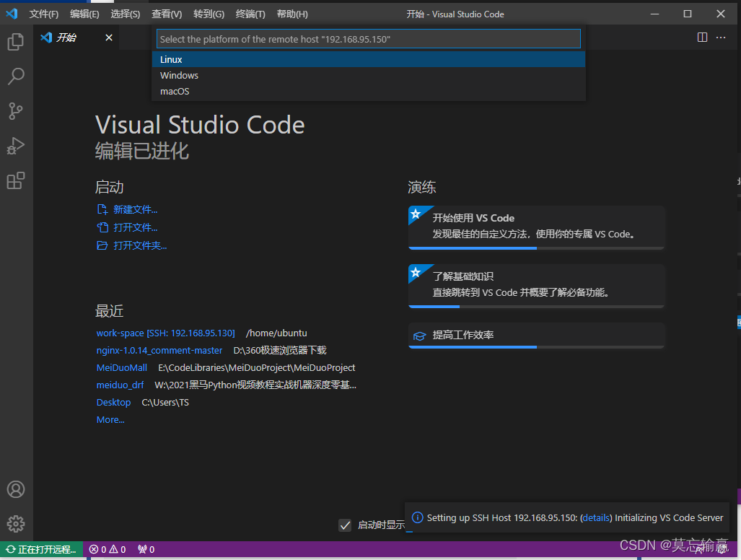Open recent meiduo_drf folder
741x560 pixels.
pos(120,385)
